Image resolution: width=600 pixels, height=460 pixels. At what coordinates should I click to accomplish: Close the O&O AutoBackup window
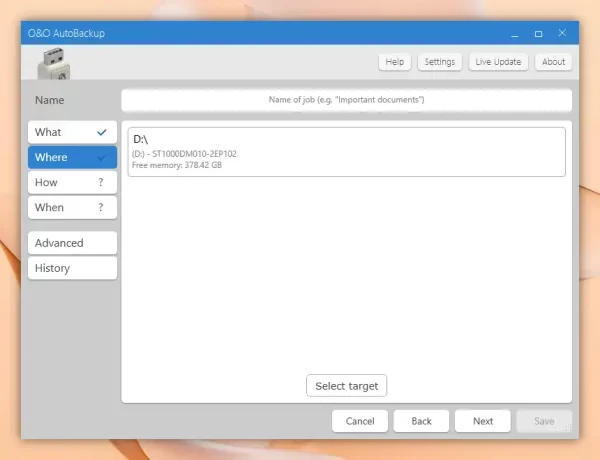[562, 33]
